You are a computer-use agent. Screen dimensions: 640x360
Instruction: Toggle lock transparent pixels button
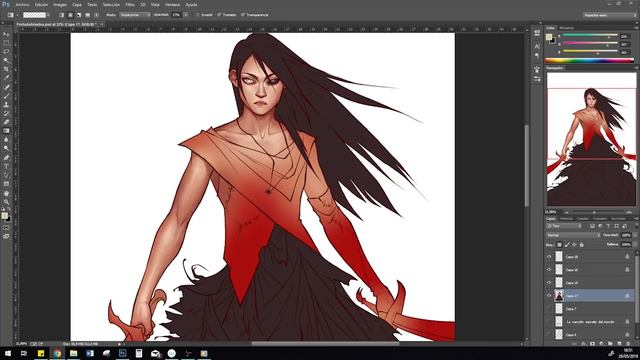coord(560,244)
